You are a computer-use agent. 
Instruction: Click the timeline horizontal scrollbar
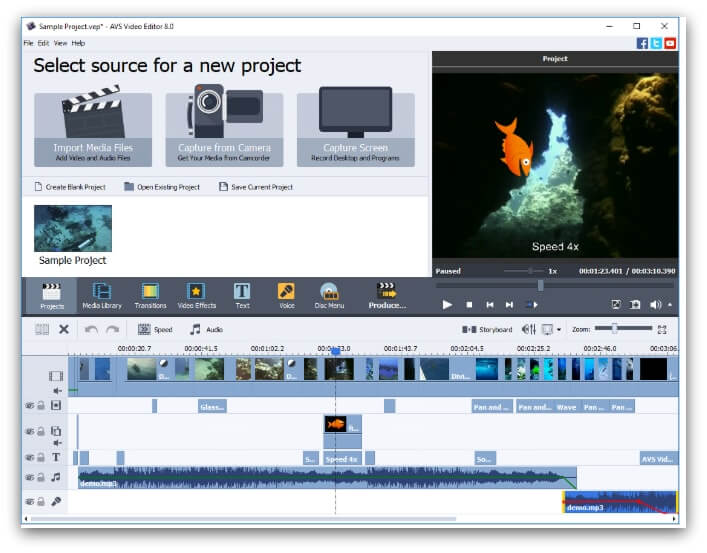243,519
